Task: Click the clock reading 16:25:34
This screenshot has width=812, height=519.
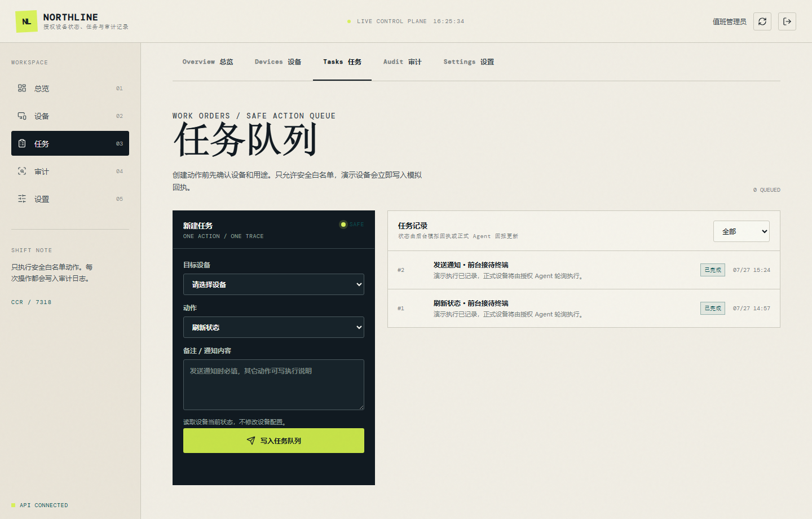Action: point(449,21)
